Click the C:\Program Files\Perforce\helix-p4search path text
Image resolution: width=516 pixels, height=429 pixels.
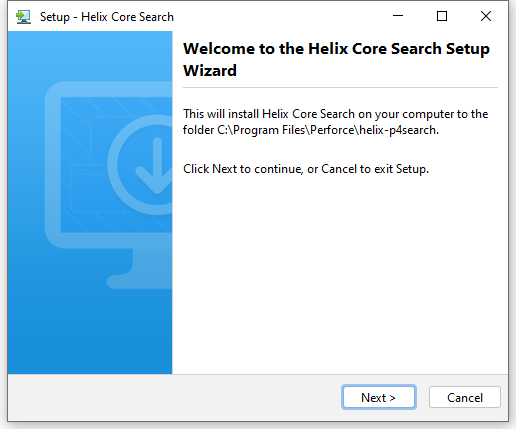tap(327, 130)
